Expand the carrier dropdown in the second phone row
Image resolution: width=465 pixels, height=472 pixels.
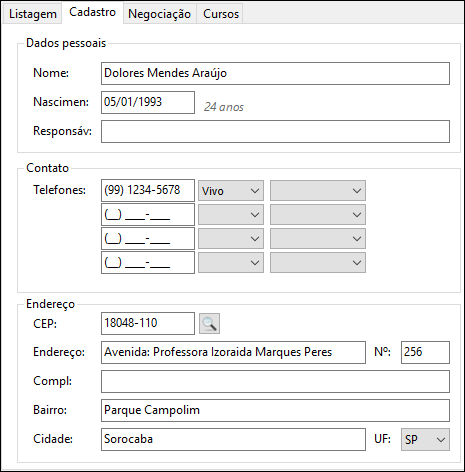[x=231, y=215]
